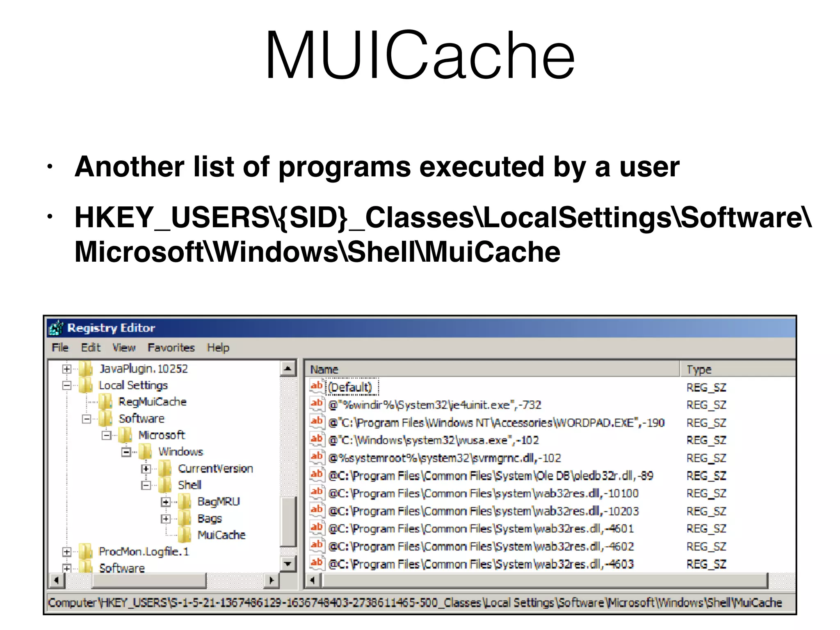840x630 pixels.
Task: Select the oledb32r.dll,-89 value entry
Action: click(x=491, y=476)
